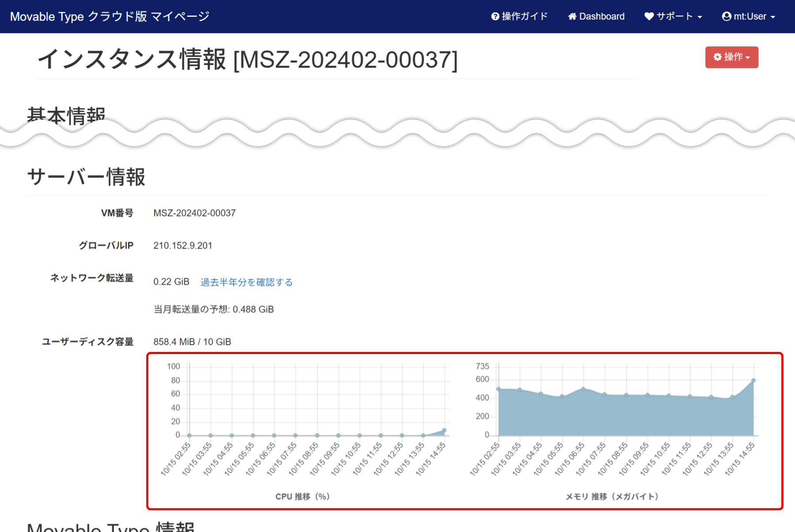Click the home icon beside Dashboard

572,16
